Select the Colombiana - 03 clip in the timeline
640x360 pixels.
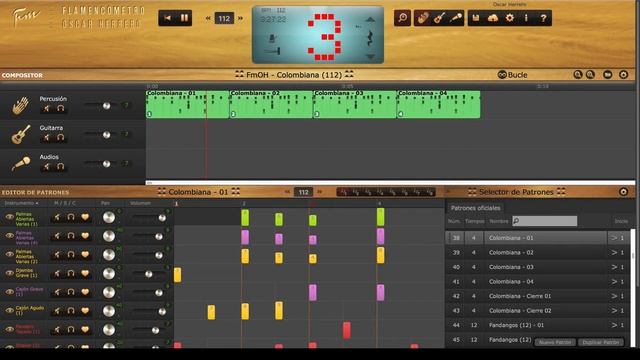(355, 104)
